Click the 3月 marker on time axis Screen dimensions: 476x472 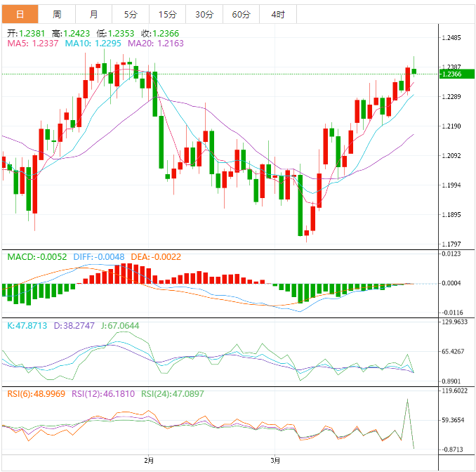[276, 461]
